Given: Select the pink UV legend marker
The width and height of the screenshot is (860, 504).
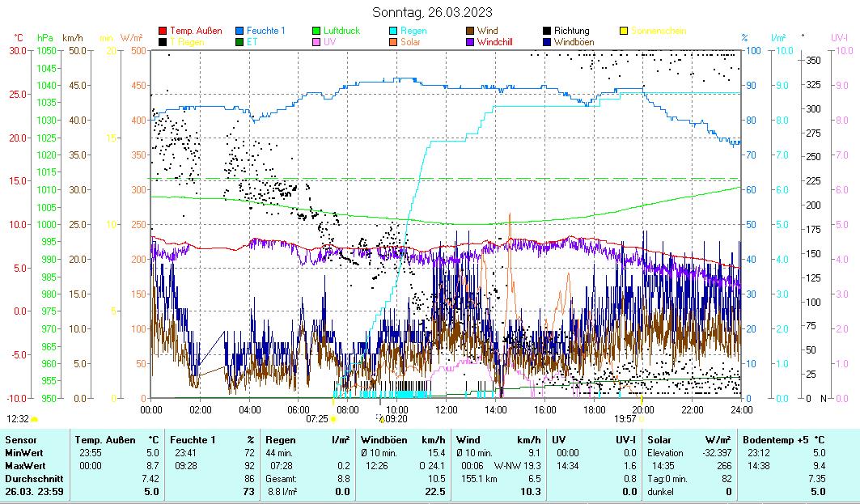Looking at the screenshot, I should tap(317, 41).
